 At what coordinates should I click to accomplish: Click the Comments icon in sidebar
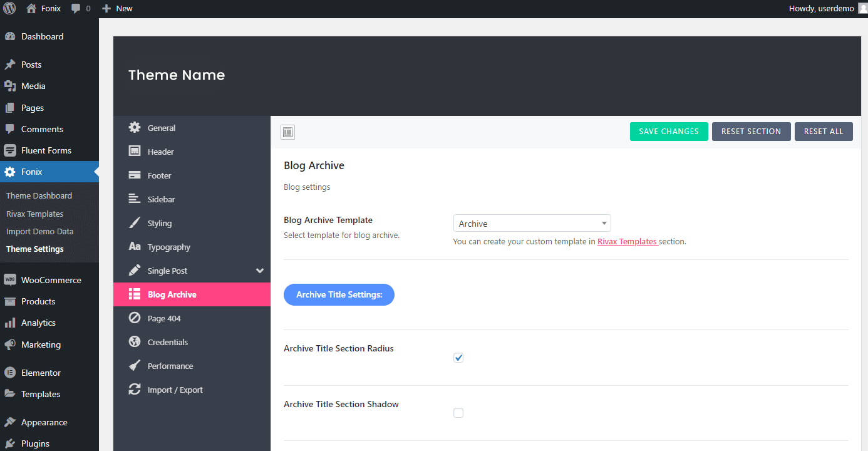tap(10, 129)
